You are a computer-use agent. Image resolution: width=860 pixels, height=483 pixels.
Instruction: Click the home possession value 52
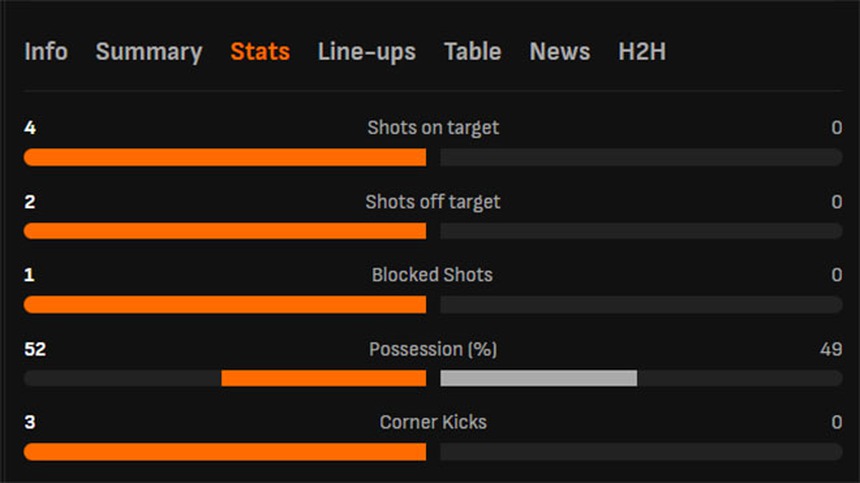click(x=35, y=349)
